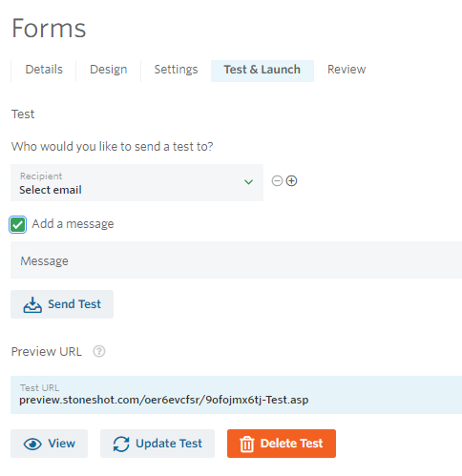Open the Settings tab
This screenshot has height=476, width=462.
pos(176,70)
